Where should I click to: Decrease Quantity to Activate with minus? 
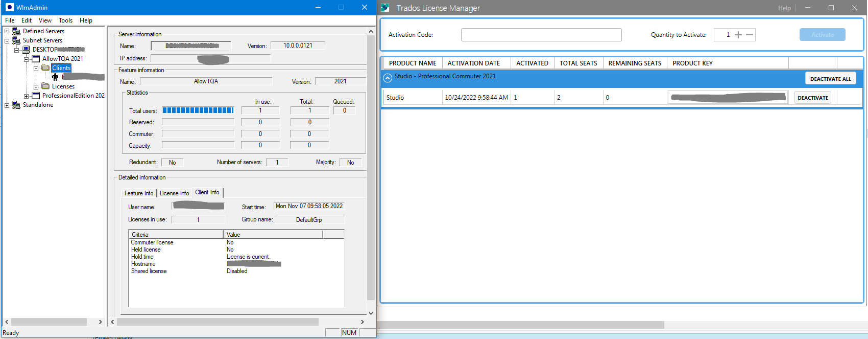click(750, 35)
